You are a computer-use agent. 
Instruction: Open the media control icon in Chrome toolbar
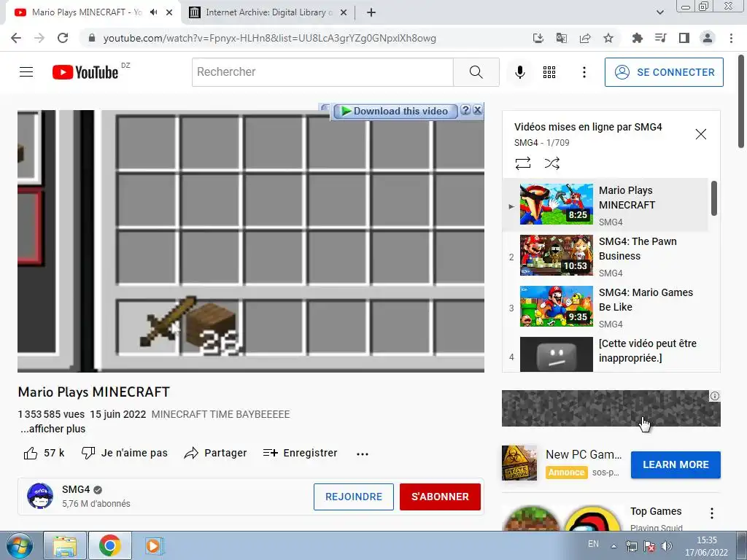660,38
